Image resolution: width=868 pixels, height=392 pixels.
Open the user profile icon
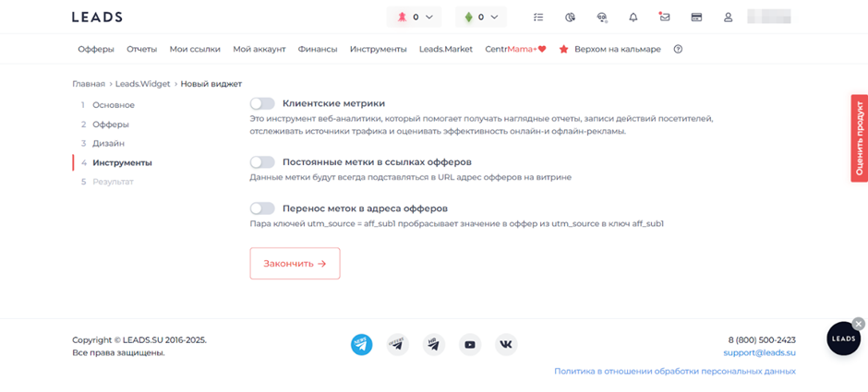729,18
